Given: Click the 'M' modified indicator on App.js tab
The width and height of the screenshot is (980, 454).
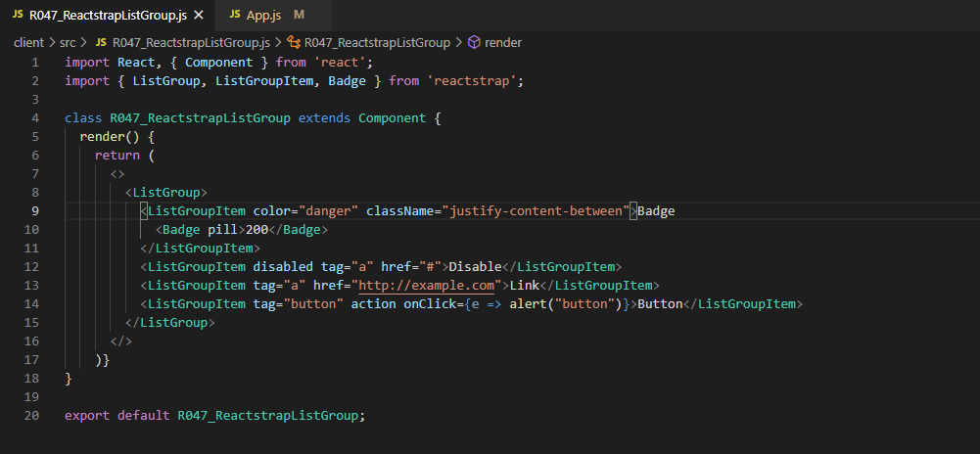Looking at the screenshot, I should (x=299, y=15).
